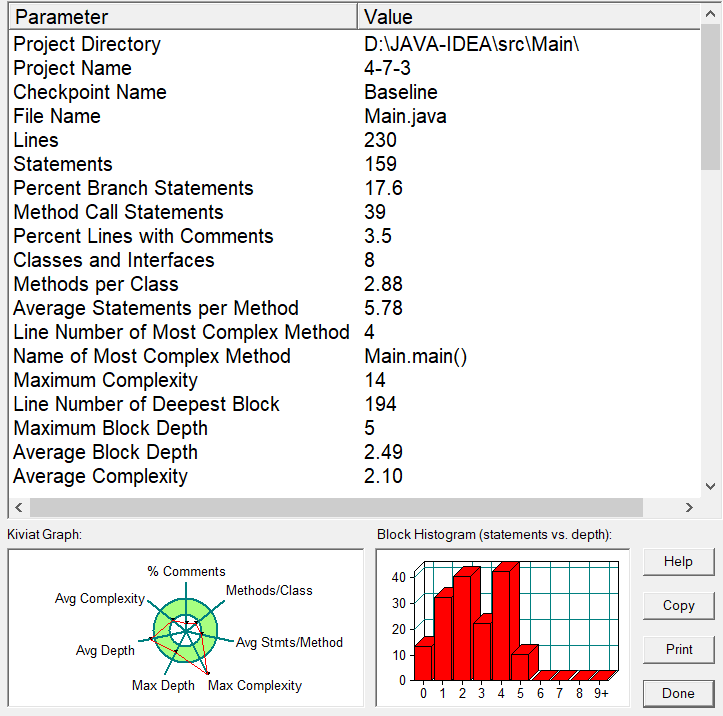This screenshot has width=723, height=716.
Task: Select the Maximum Block Depth row
Action: tap(355, 428)
